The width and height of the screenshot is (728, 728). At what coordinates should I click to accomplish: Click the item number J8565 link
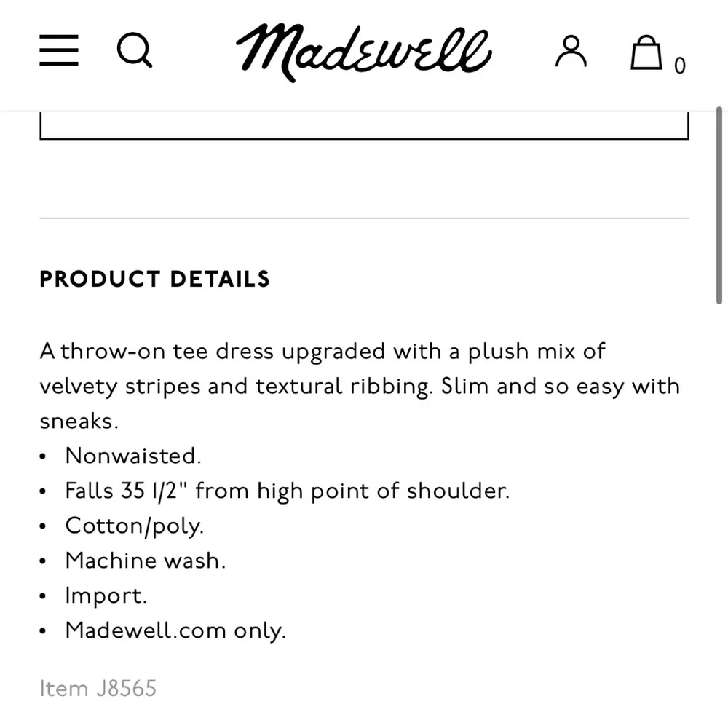tap(98, 688)
